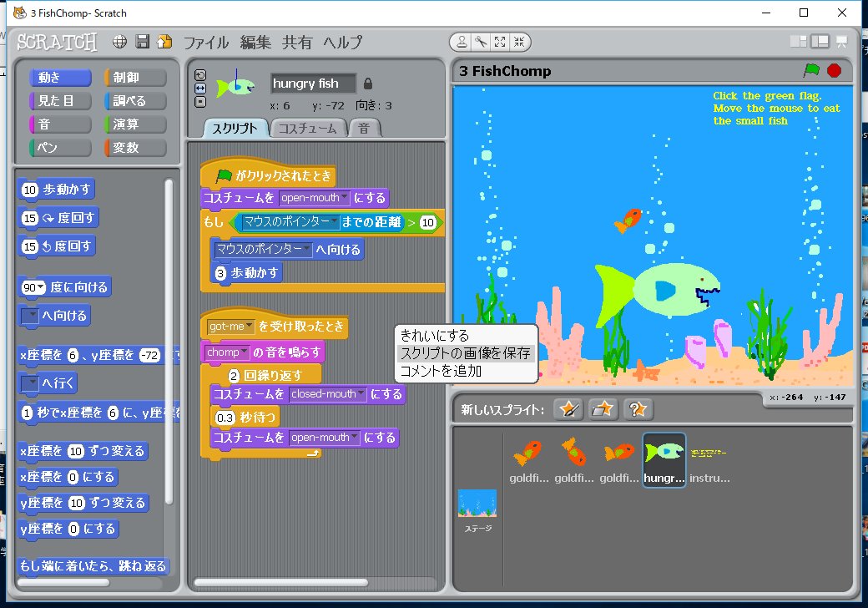Choose スクリプトの画像を保存 from context menu
868x608 pixels.
(x=466, y=353)
